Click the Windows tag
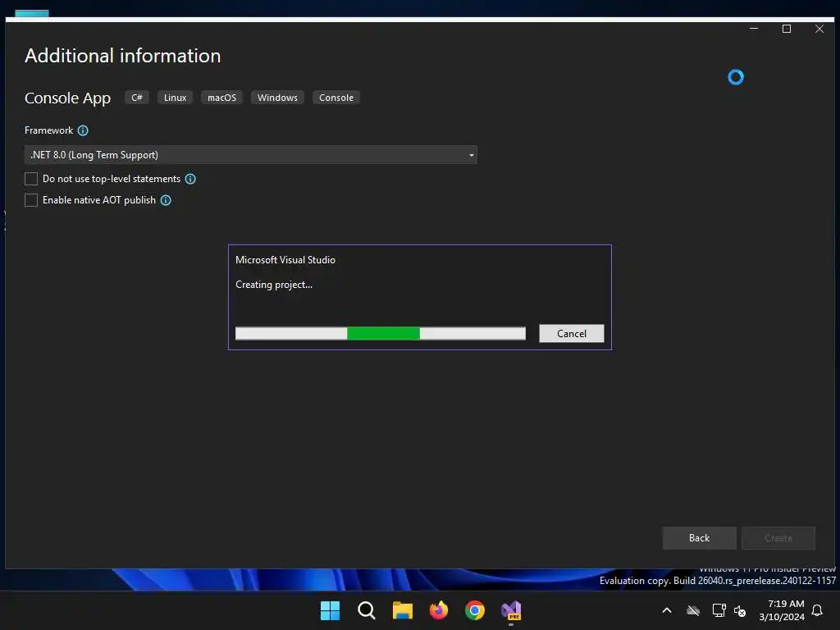 click(x=277, y=98)
